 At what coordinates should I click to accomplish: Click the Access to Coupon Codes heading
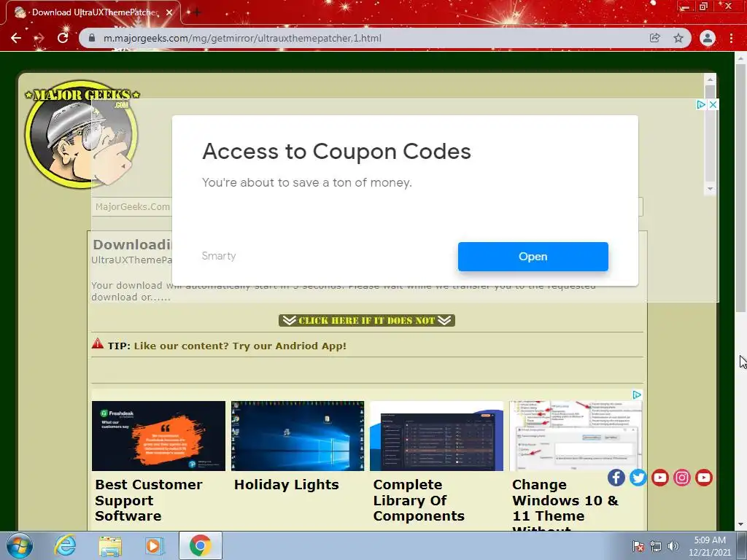click(336, 152)
